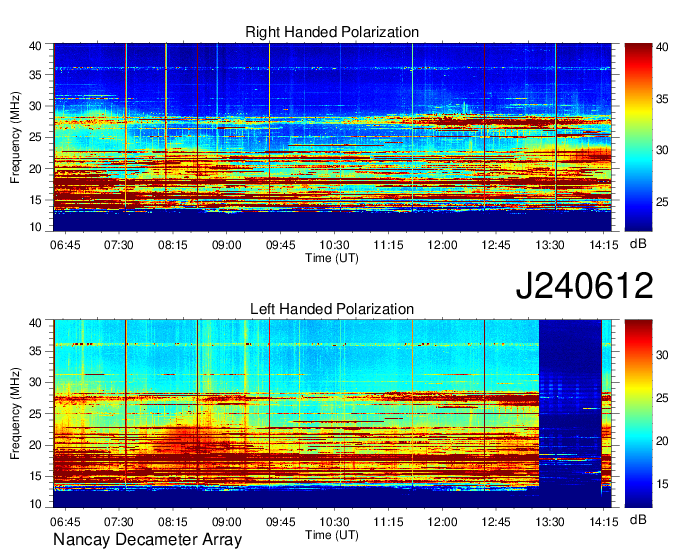Click the 15 MHz frequency tick on the upper plot
Screen dimensions: 680x552
tap(35, 200)
